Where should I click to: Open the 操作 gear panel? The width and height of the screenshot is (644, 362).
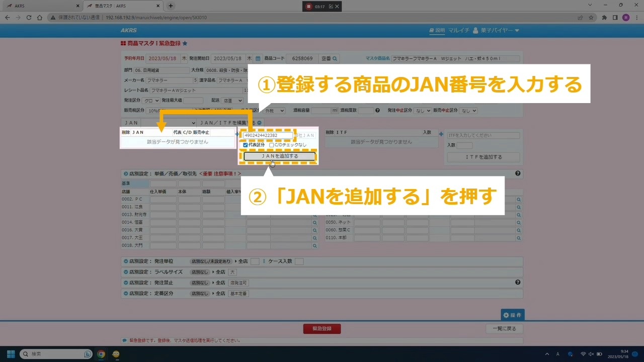point(512,315)
